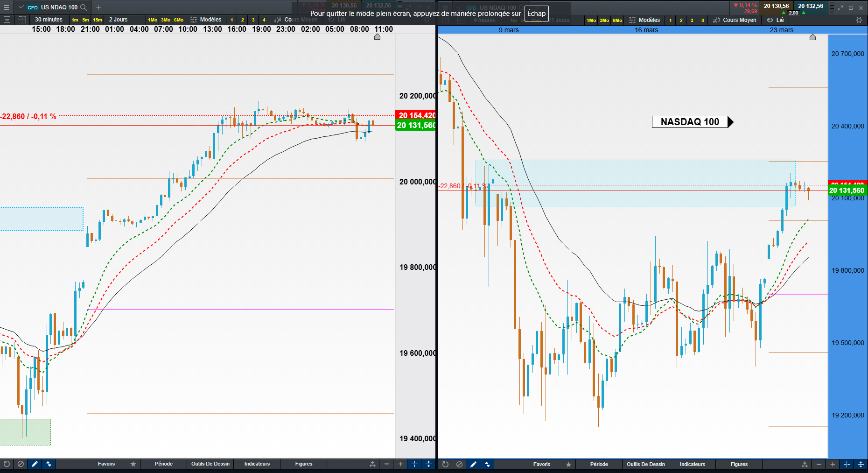Open Indicateurs menu in right chart
The height and width of the screenshot is (473, 868).
tap(693, 464)
